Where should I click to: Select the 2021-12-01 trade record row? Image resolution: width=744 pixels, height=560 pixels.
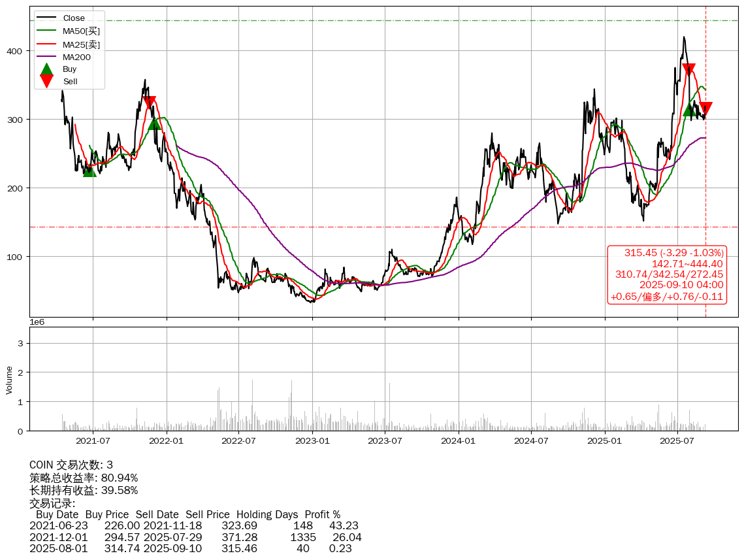coord(195,537)
